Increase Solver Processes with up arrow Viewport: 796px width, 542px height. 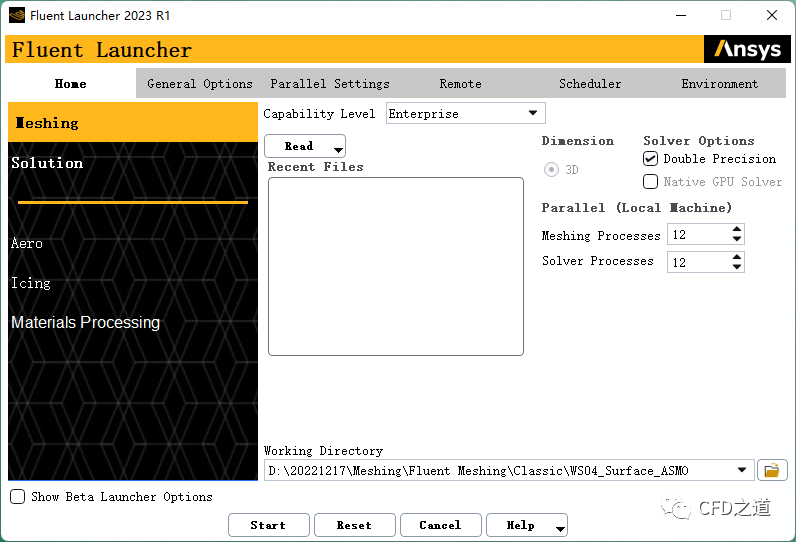(737, 257)
